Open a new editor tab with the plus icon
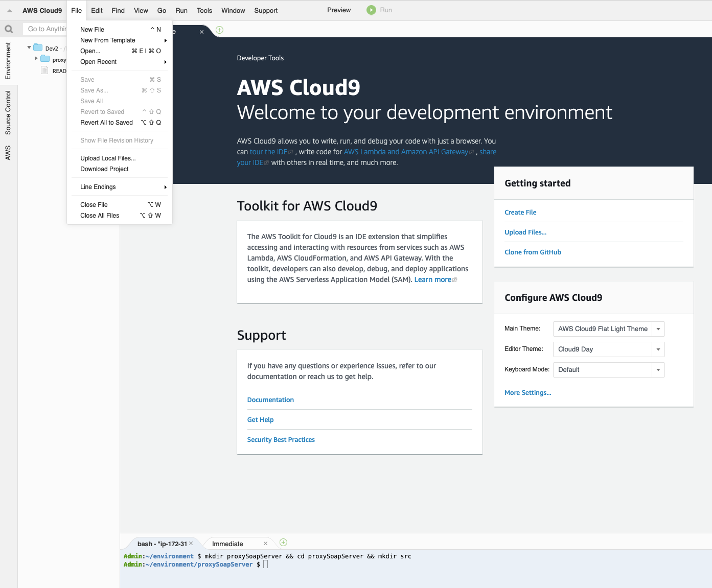This screenshot has width=712, height=588. (219, 30)
